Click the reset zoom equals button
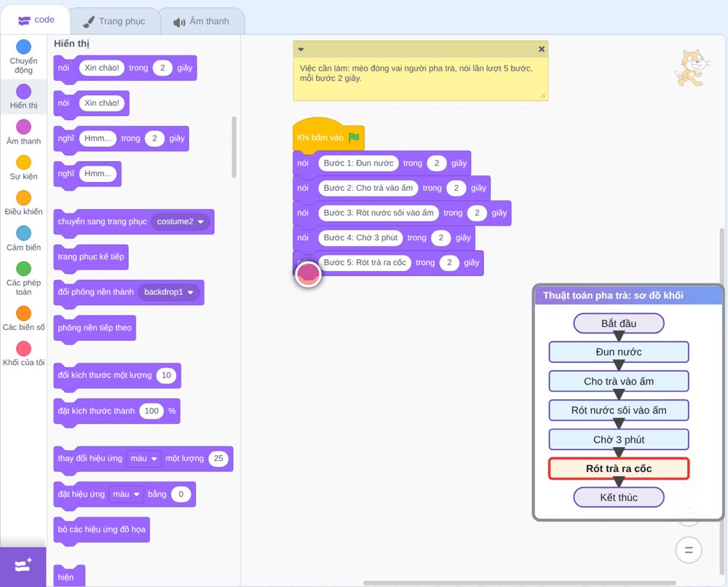Image resolution: width=728 pixels, height=587 pixels. pos(689,551)
